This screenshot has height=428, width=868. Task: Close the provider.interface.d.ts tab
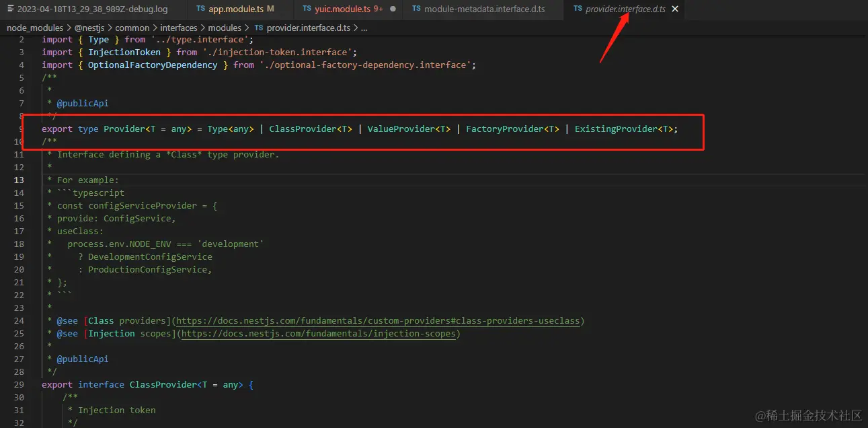[x=675, y=9]
